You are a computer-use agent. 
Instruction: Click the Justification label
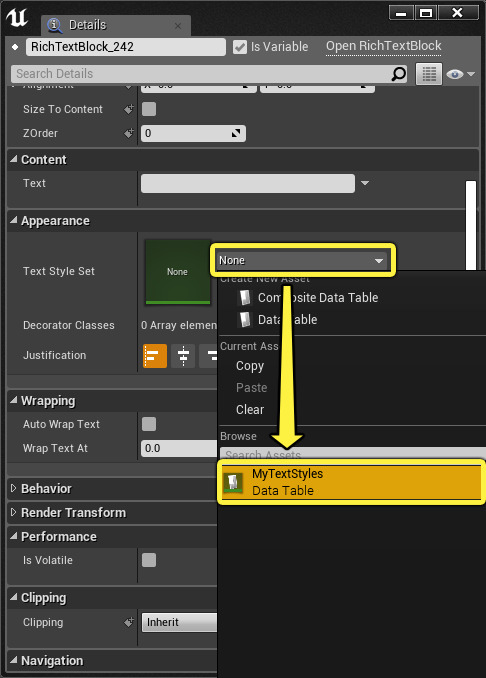(x=54, y=355)
